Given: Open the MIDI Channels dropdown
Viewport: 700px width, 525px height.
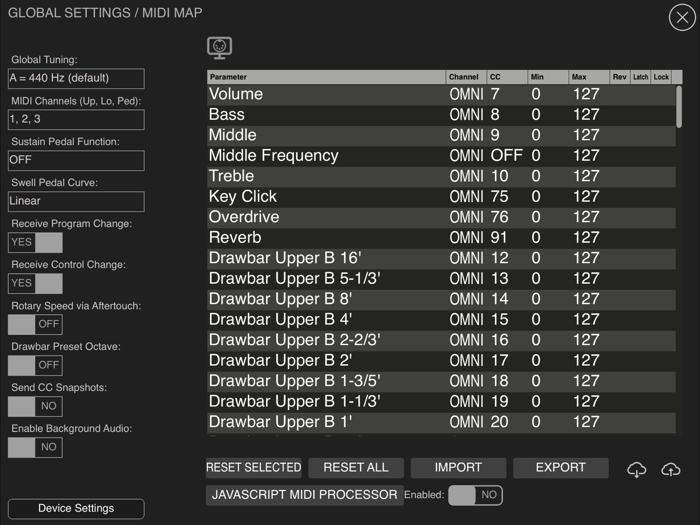Looking at the screenshot, I should pyautogui.click(x=76, y=120).
